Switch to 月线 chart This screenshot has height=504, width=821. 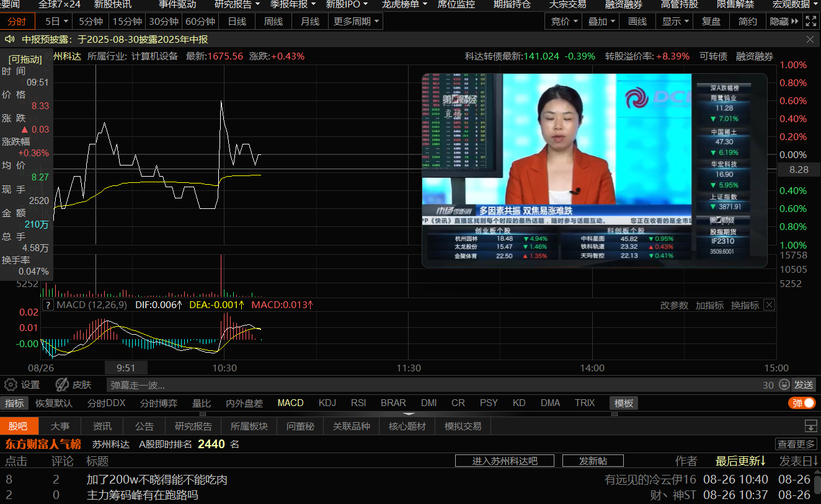(x=310, y=21)
